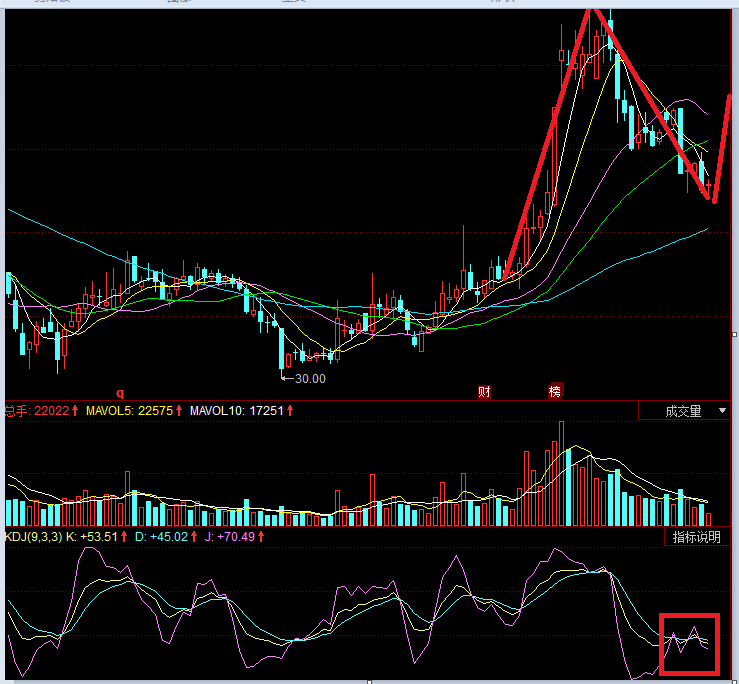
Task: Select the 成交量 indicator label
Action: click(x=683, y=411)
